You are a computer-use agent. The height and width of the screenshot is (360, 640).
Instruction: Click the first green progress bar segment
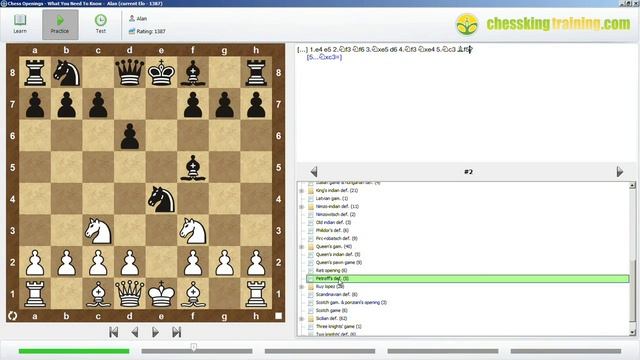(74, 351)
